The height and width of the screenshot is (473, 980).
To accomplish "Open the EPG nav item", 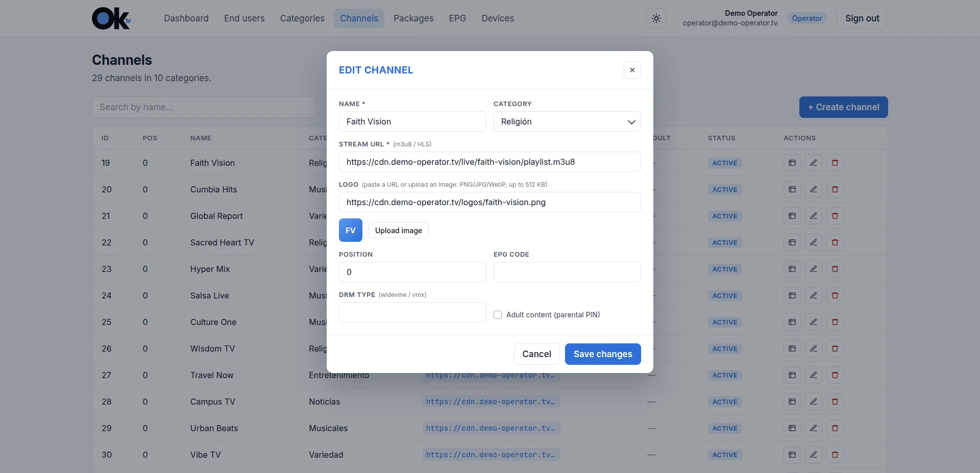I will (x=457, y=18).
